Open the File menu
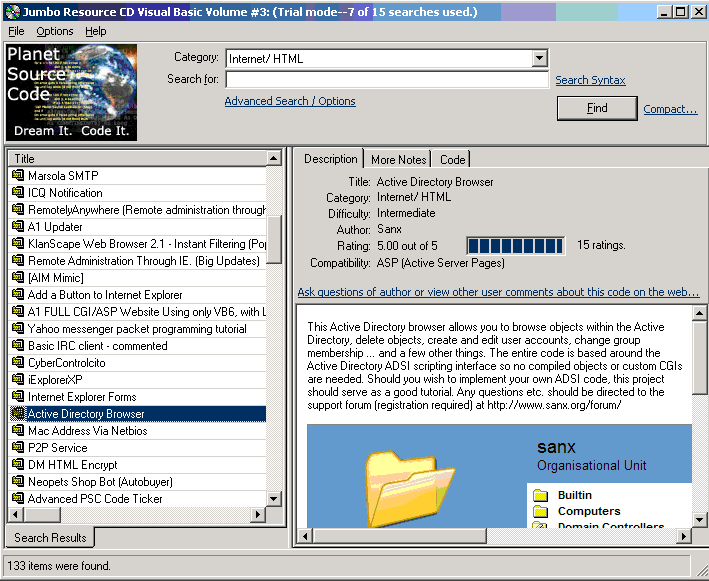Viewport: 709px width, 581px height. tap(16, 31)
